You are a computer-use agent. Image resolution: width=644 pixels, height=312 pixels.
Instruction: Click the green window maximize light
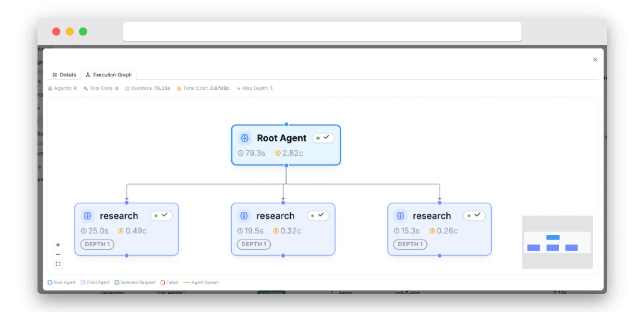(83, 32)
